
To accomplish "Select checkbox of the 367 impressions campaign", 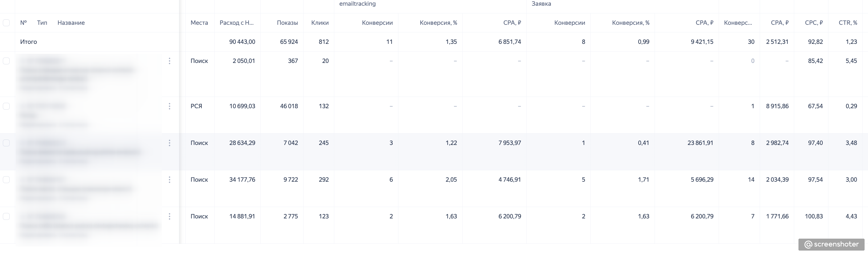I will (6, 61).
